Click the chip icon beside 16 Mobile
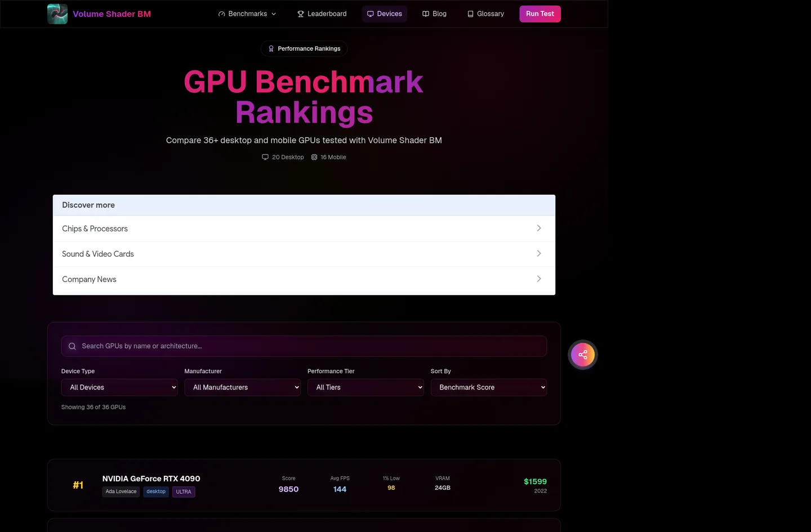 [x=314, y=157]
